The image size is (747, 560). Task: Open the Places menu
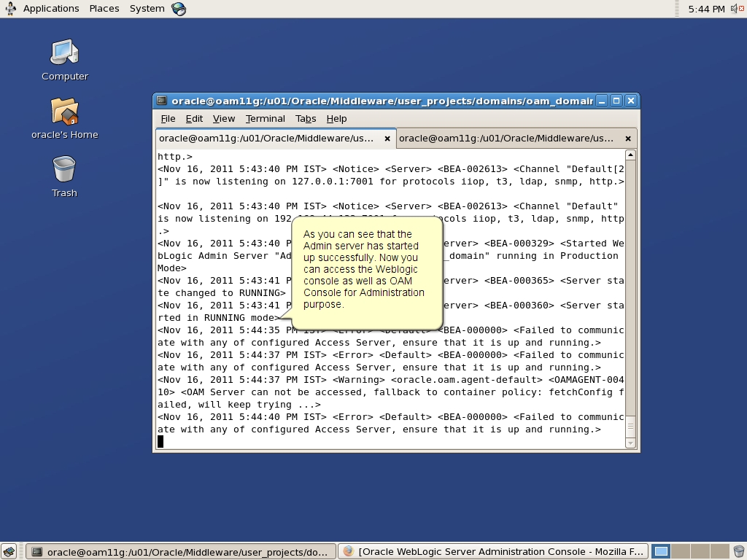tap(104, 8)
